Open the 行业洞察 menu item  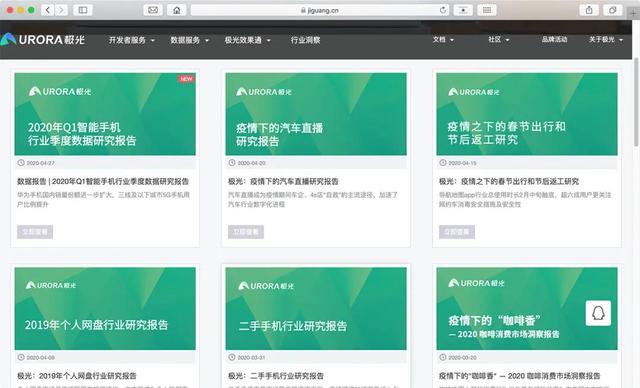coord(305,40)
